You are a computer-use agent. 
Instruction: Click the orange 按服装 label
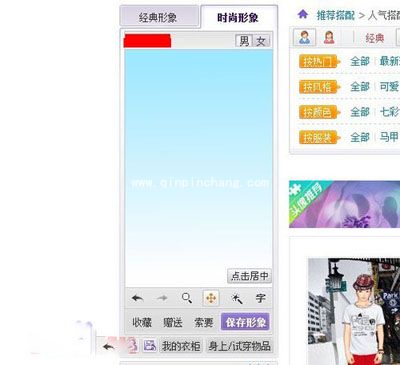coord(319,137)
